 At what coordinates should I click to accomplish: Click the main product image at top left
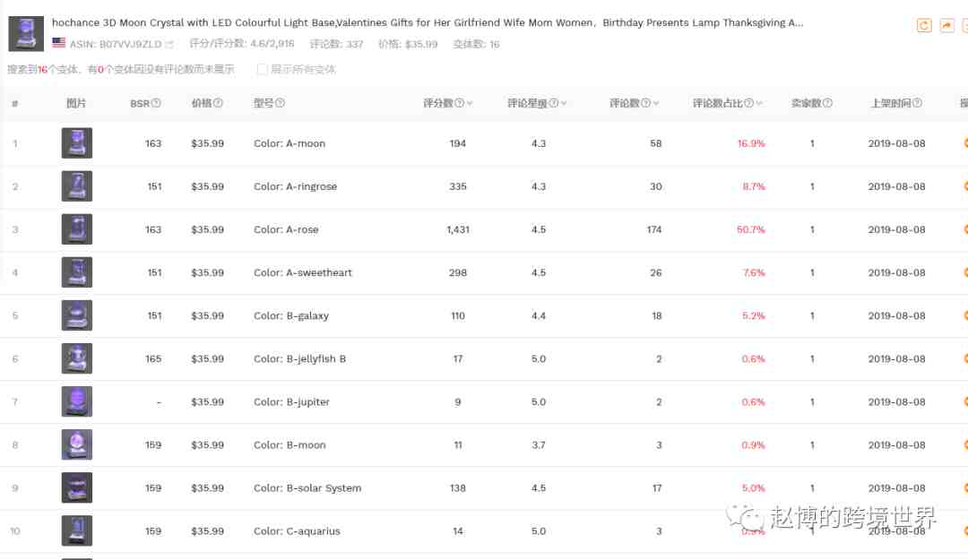point(26,33)
